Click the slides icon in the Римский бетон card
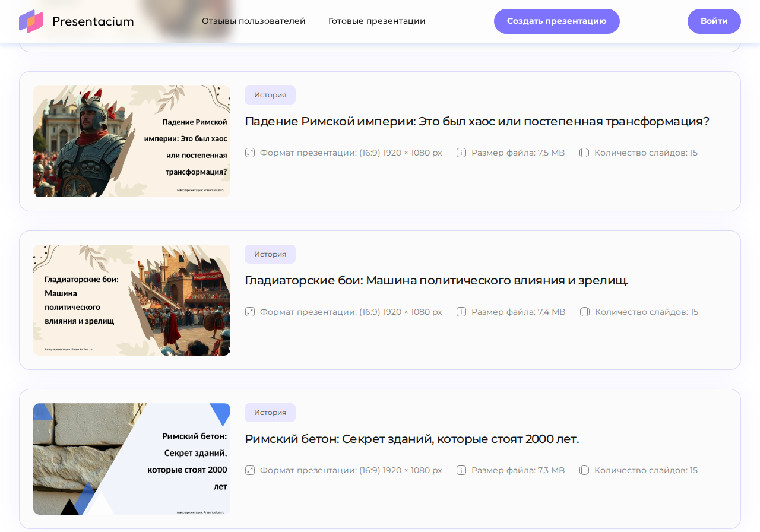The image size is (760, 532). (584, 470)
